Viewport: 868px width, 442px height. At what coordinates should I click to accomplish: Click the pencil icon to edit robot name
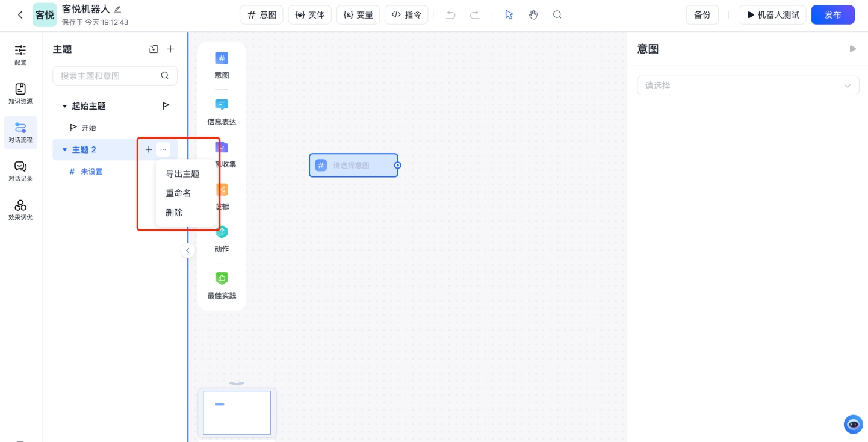[117, 9]
